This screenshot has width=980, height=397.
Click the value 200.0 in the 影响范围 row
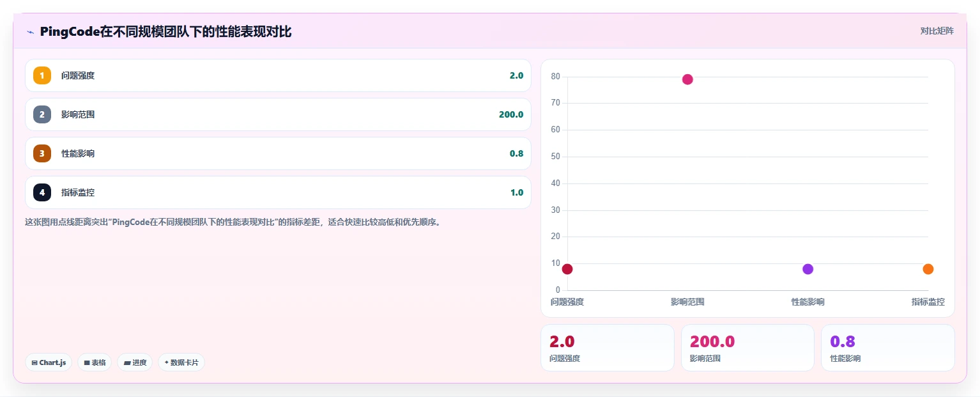coord(511,114)
